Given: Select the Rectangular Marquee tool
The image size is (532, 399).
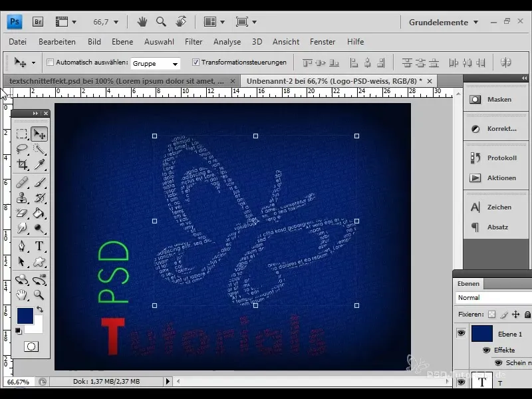Looking at the screenshot, I should pyautogui.click(x=22, y=134).
